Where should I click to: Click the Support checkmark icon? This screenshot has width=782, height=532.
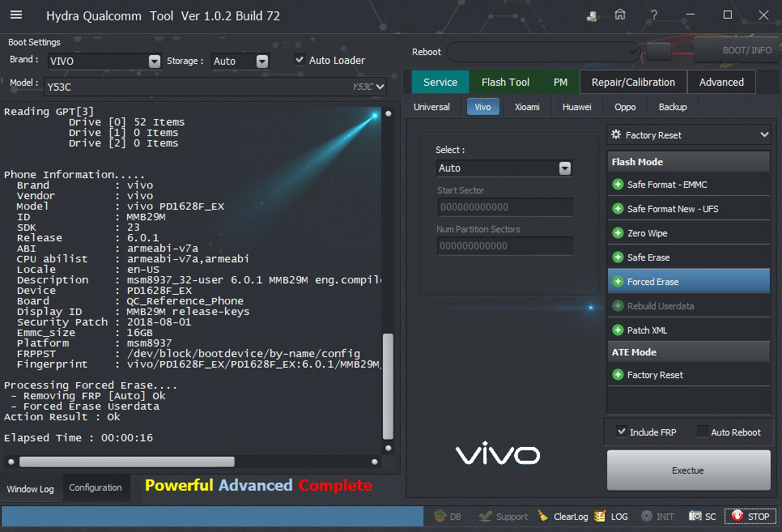pyautogui.click(x=485, y=516)
